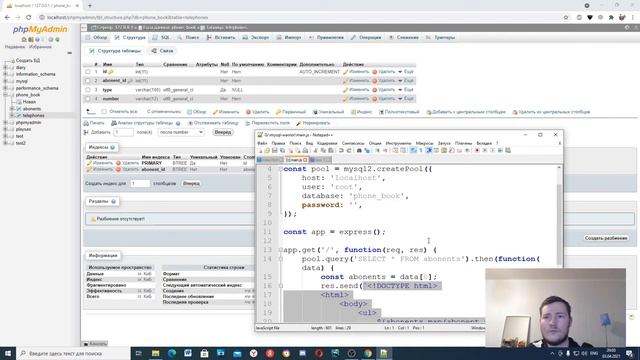
Task: Click the index column count input field
Action: pyautogui.click(x=140, y=184)
